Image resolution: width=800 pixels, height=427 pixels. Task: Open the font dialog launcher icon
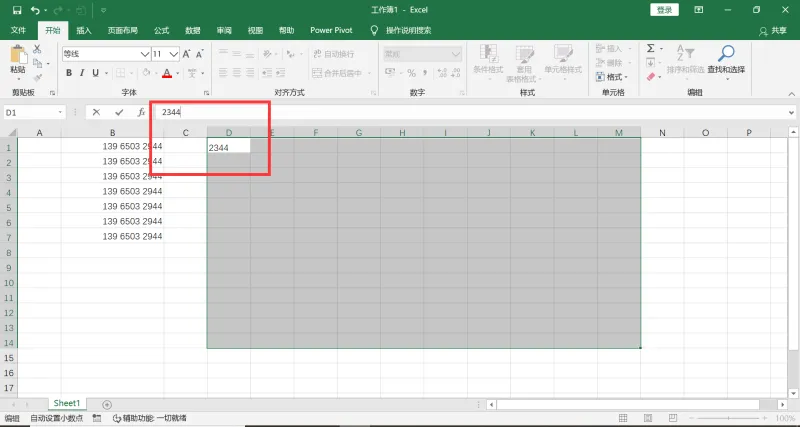click(x=206, y=93)
